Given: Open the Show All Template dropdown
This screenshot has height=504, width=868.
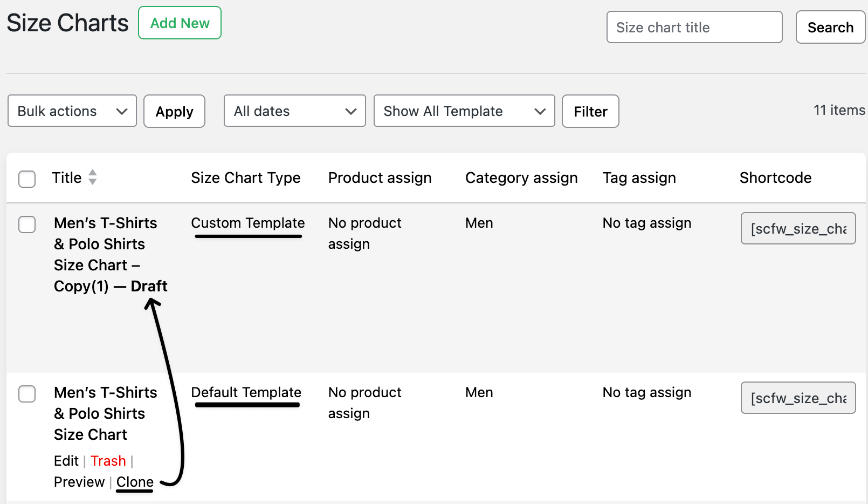Looking at the screenshot, I should tap(464, 111).
